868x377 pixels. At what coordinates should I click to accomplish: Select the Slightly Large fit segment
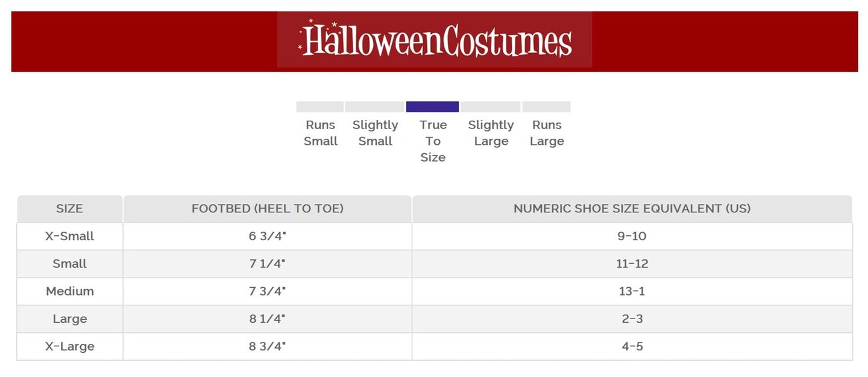click(x=491, y=107)
